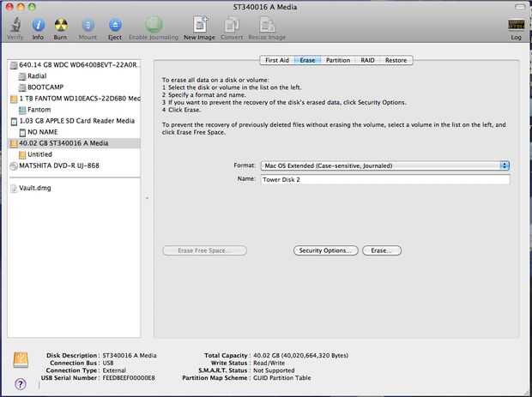Click the S.M.A.R.T. Status Not Supported value
The height and width of the screenshot is (397, 532).
click(274, 370)
